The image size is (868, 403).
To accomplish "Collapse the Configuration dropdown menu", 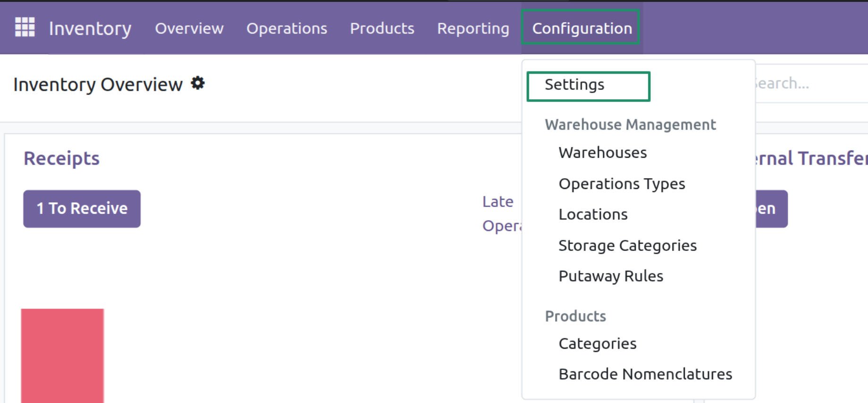I will [x=581, y=27].
